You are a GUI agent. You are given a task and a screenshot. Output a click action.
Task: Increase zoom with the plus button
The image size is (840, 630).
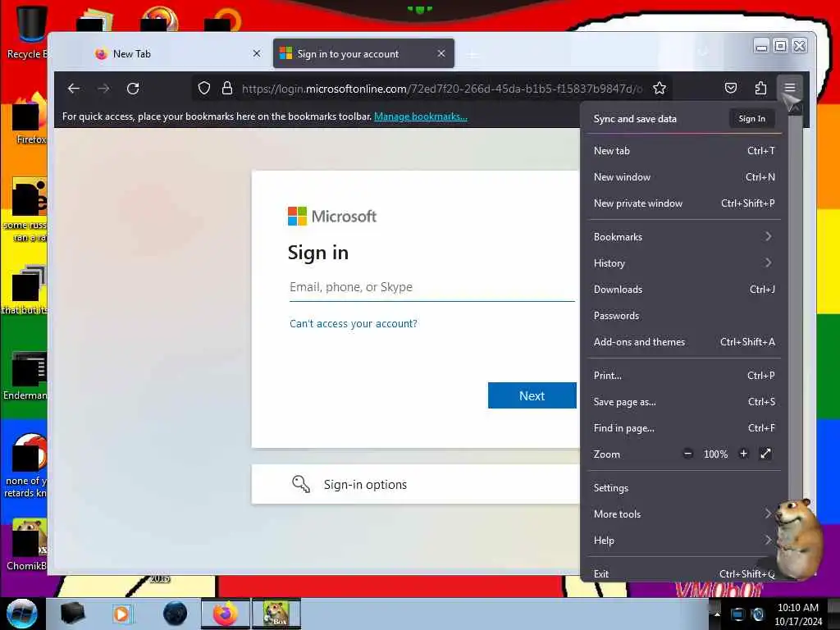743,454
